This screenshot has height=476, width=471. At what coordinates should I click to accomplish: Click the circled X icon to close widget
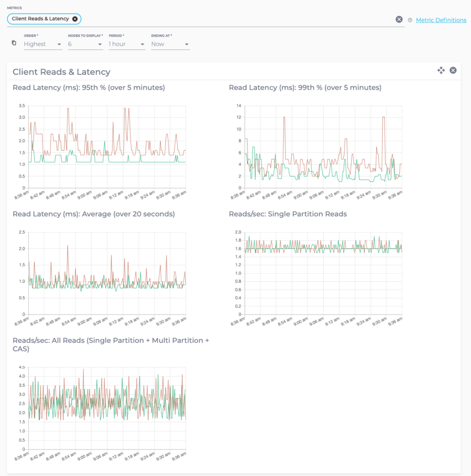pyautogui.click(x=453, y=70)
